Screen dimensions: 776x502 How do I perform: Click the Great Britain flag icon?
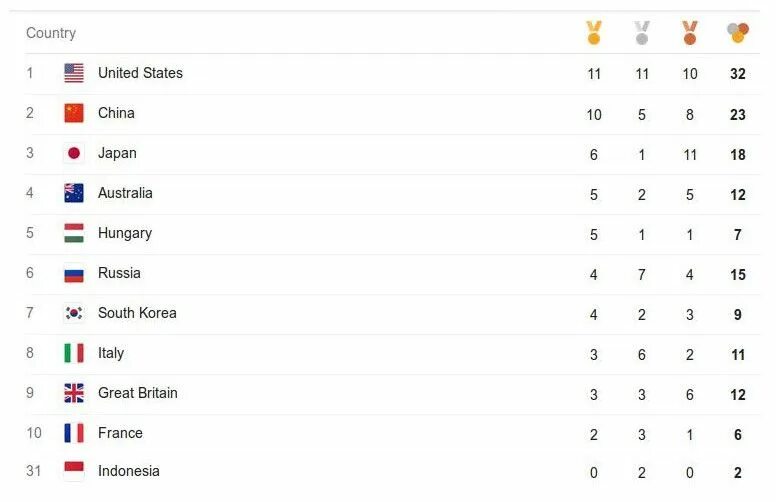(74, 393)
